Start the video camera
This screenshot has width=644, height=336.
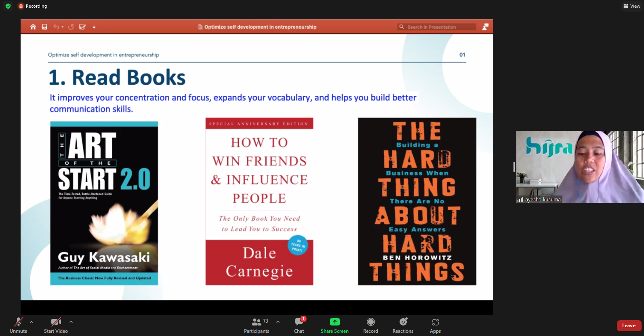click(x=56, y=325)
